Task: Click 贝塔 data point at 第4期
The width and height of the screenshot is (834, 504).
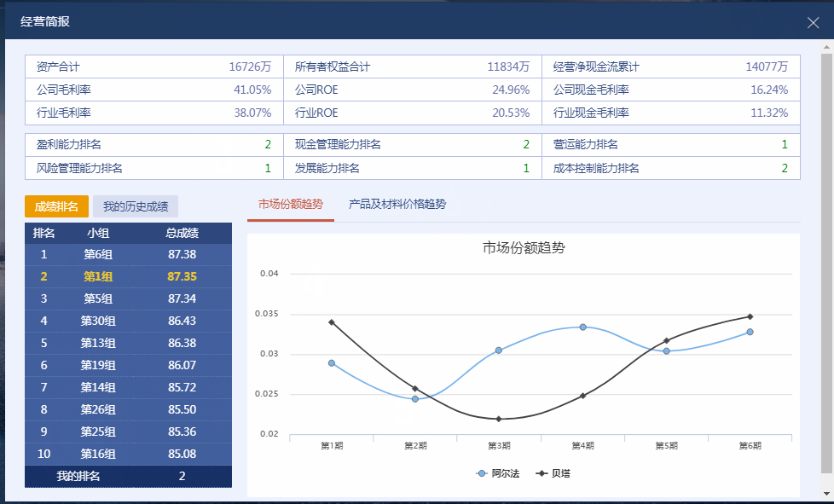Action: (583, 396)
